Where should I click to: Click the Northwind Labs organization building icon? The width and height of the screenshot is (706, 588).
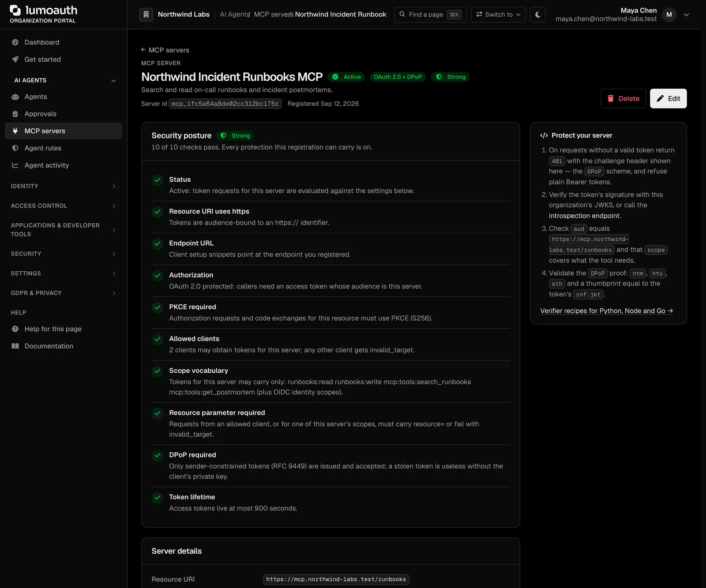[146, 15]
